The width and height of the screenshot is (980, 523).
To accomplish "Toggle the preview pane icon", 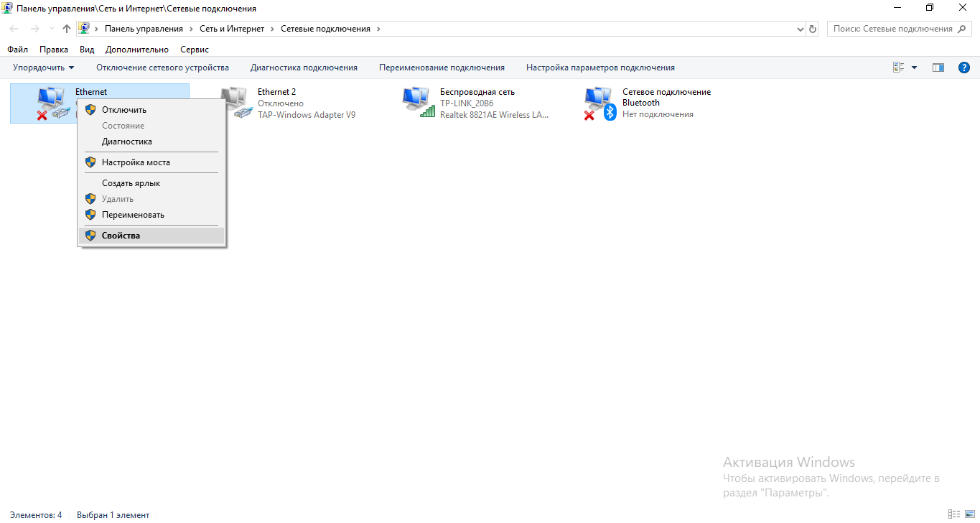I will coord(938,68).
